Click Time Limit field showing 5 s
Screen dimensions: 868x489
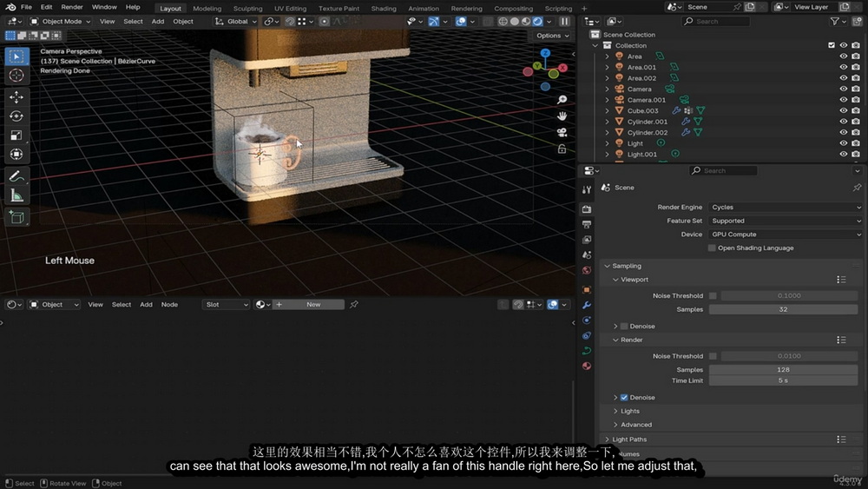783,381
